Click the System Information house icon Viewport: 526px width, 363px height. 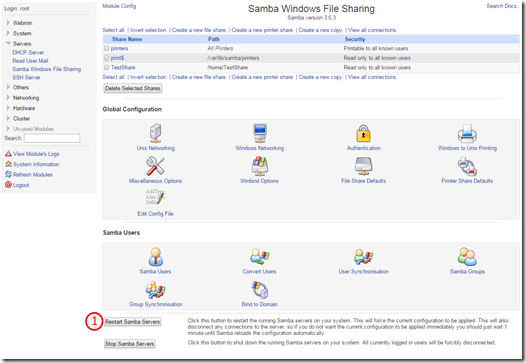click(x=8, y=164)
